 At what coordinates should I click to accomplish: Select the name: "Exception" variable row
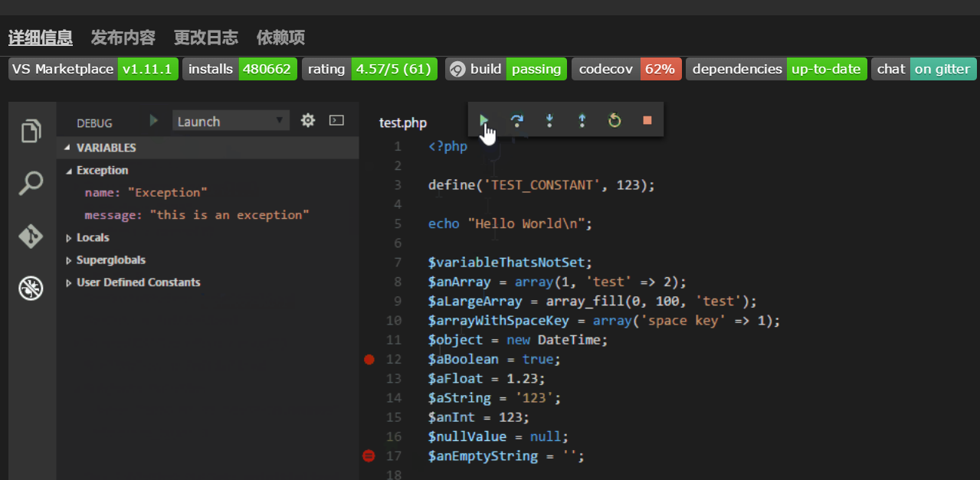click(146, 192)
